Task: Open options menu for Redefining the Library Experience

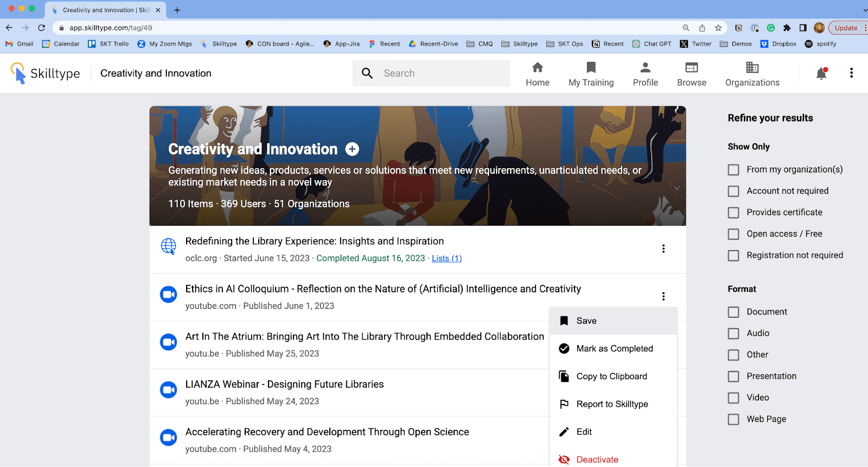Action: pyautogui.click(x=663, y=248)
